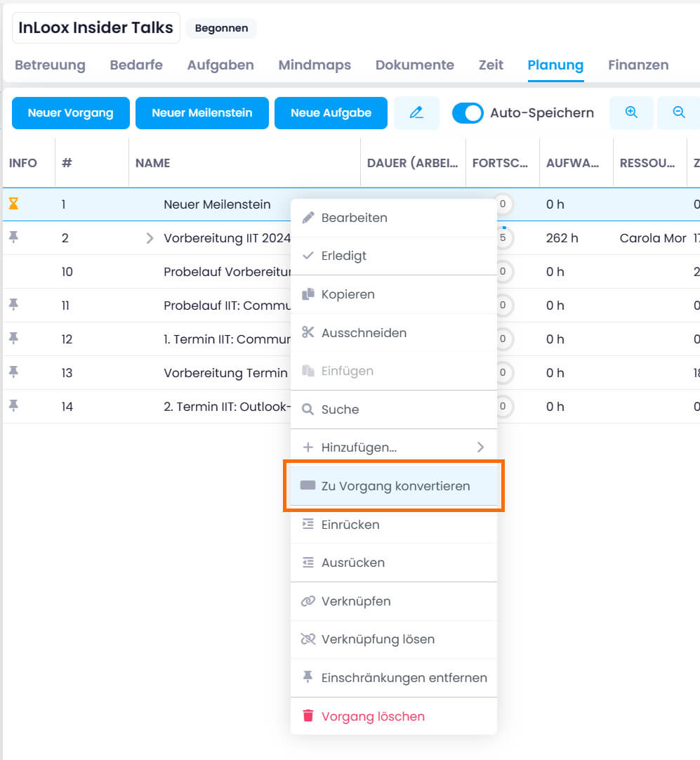Open the Bedarfe tab
The image size is (700, 760).
pyautogui.click(x=136, y=65)
